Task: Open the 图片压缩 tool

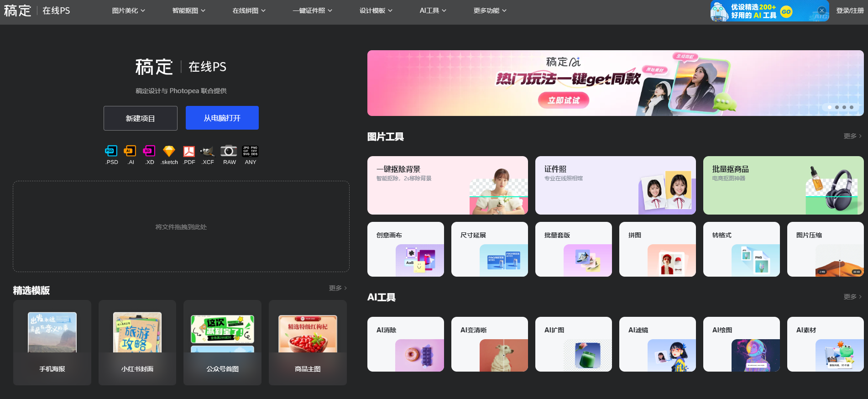Action: coord(826,249)
